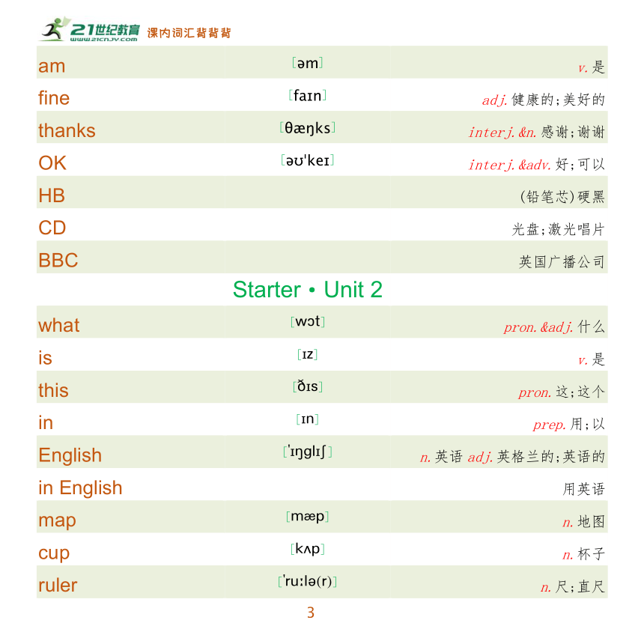Select the 'BBC' vocabulary entry
Image resolution: width=644 pixels, height=644 pixels.
(58, 261)
